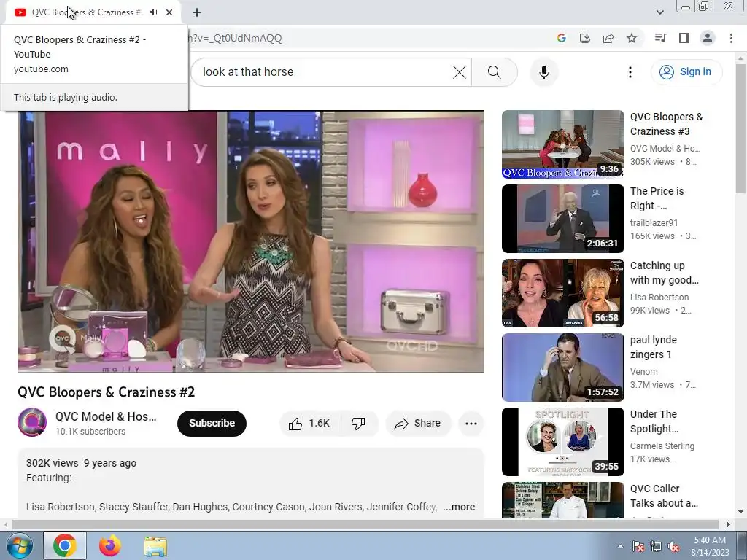Open QVC Caller Talks about a... title
The image size is (747, 560).
pyautogui.click(x=664, y=496)
